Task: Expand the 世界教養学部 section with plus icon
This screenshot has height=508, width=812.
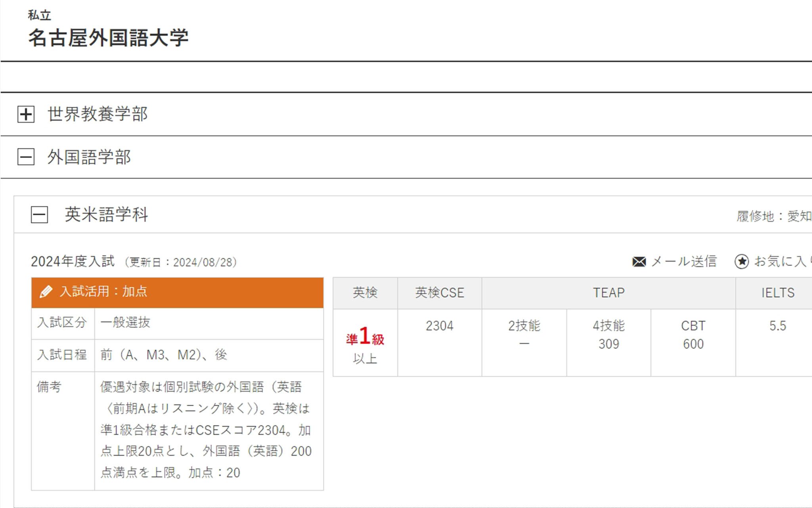Action: [x=26, y=114]
